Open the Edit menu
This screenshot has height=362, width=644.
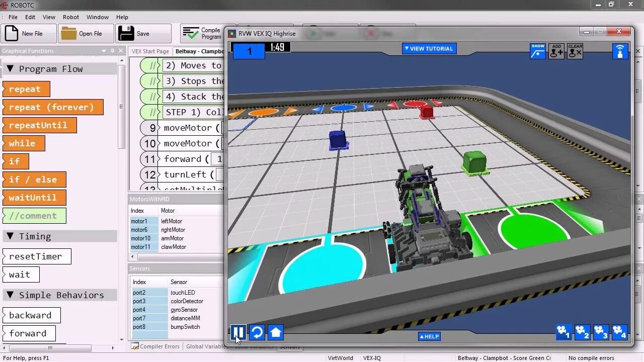click(30, 17)
